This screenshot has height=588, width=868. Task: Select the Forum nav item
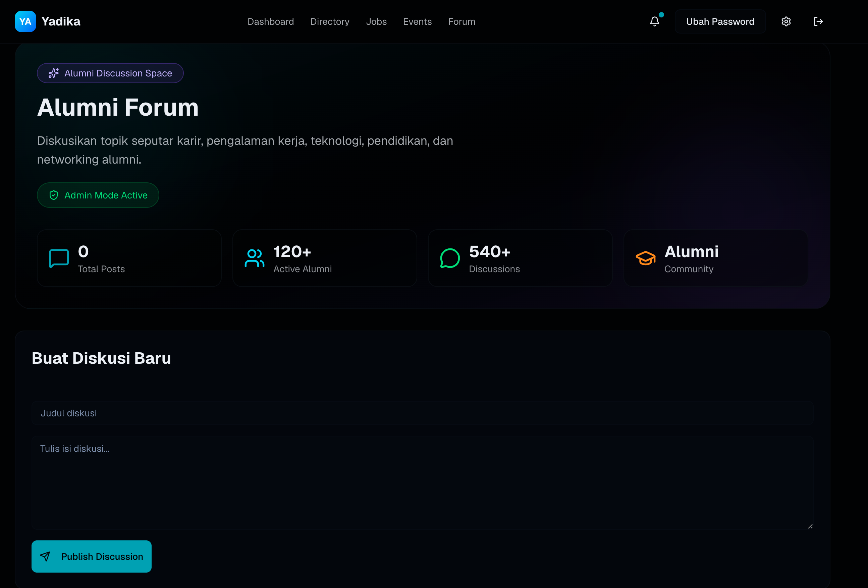(x=462, y=22)
